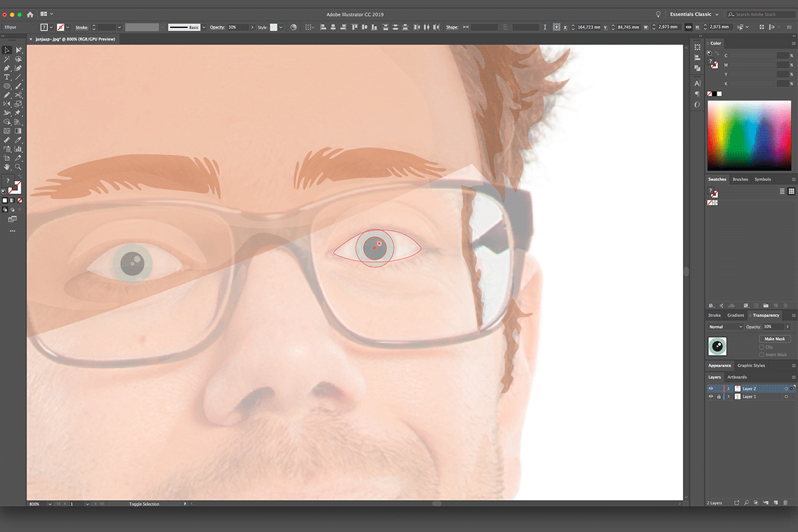Click Layer 2 target circle

[786, 388]
